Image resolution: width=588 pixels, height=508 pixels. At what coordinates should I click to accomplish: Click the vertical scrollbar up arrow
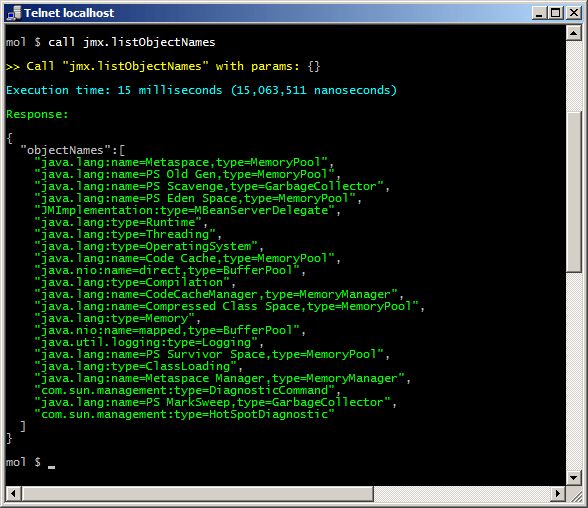click(x=573, y=33)
